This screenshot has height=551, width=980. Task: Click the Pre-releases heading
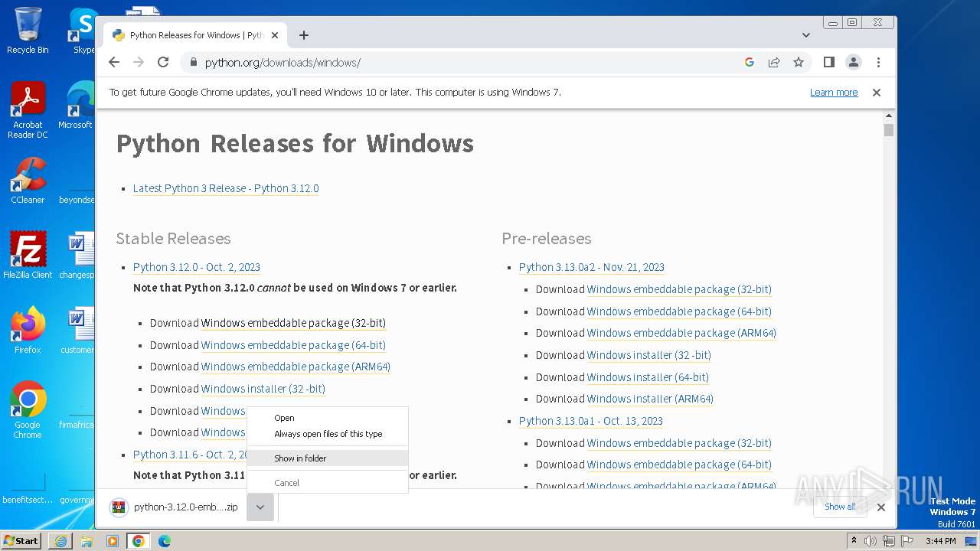click(x=547, y=239)
